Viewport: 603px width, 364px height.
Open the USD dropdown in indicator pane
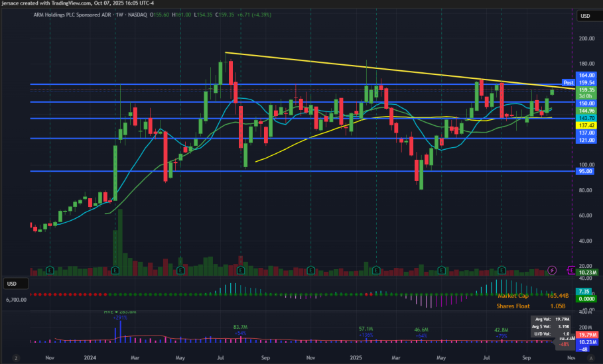pyautogui.click(x=15, y=284)
